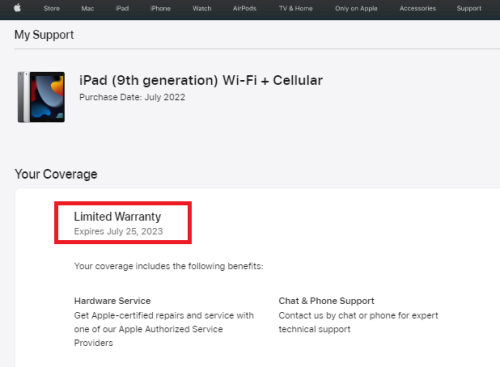Click the My Support page heading

click(x=44, y=35)
